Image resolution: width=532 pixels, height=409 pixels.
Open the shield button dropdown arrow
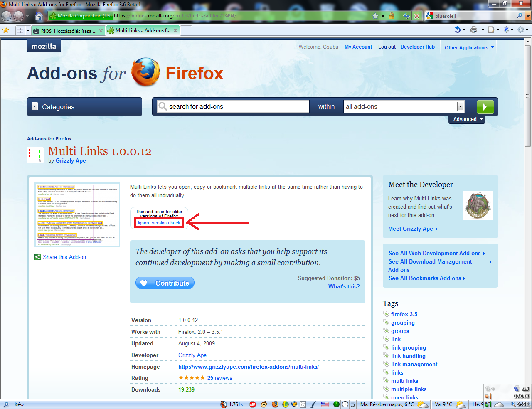(x=512, y=30)
